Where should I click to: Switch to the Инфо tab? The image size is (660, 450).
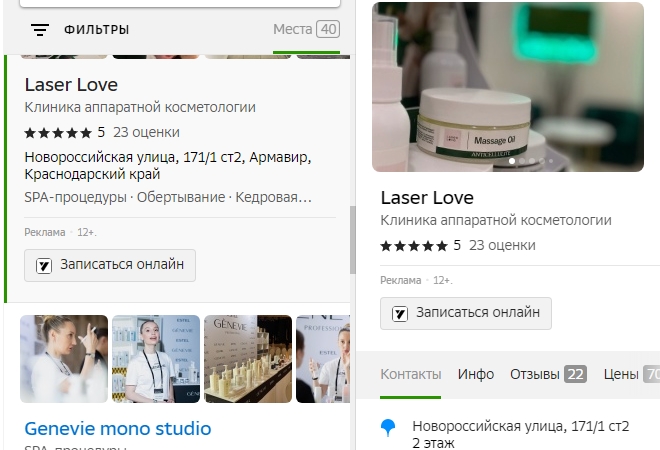(476, 374)
